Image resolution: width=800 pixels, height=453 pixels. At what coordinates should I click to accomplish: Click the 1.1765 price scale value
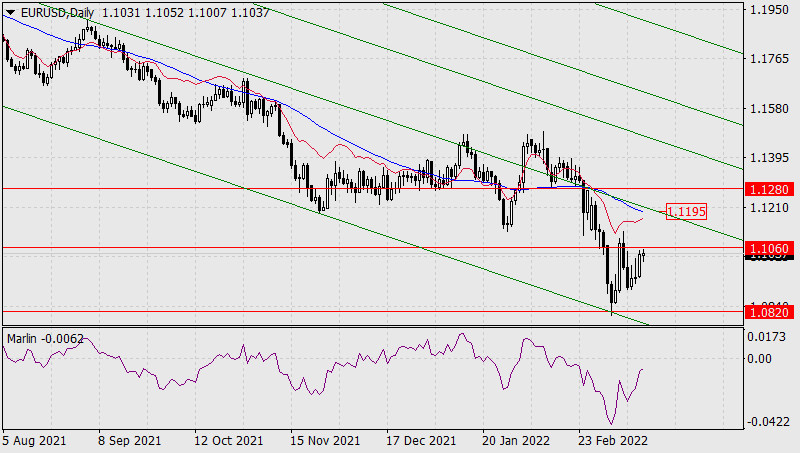[769, 59]
